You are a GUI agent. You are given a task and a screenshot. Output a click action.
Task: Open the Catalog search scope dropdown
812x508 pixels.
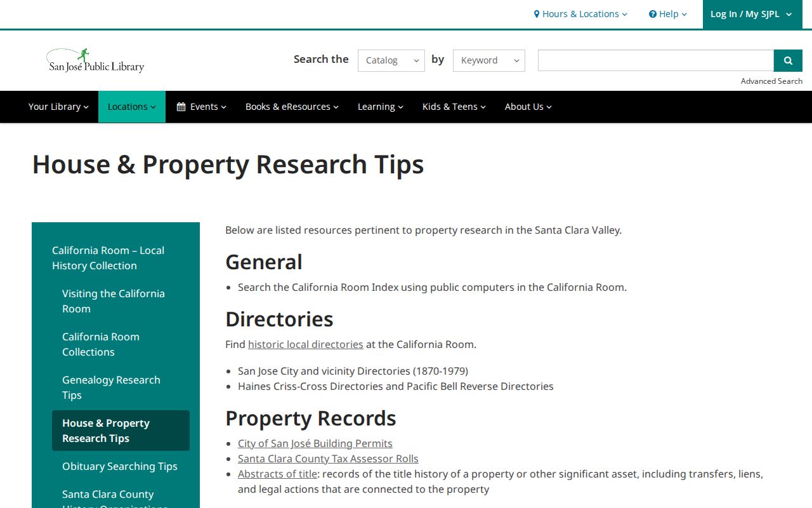pos(391,60)
